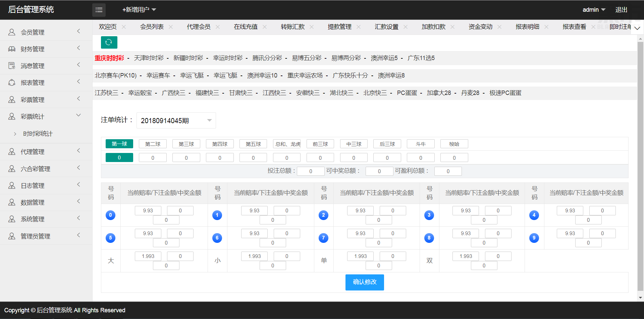
Task: Open the +新增用户 dropdown
Action: 139,10
